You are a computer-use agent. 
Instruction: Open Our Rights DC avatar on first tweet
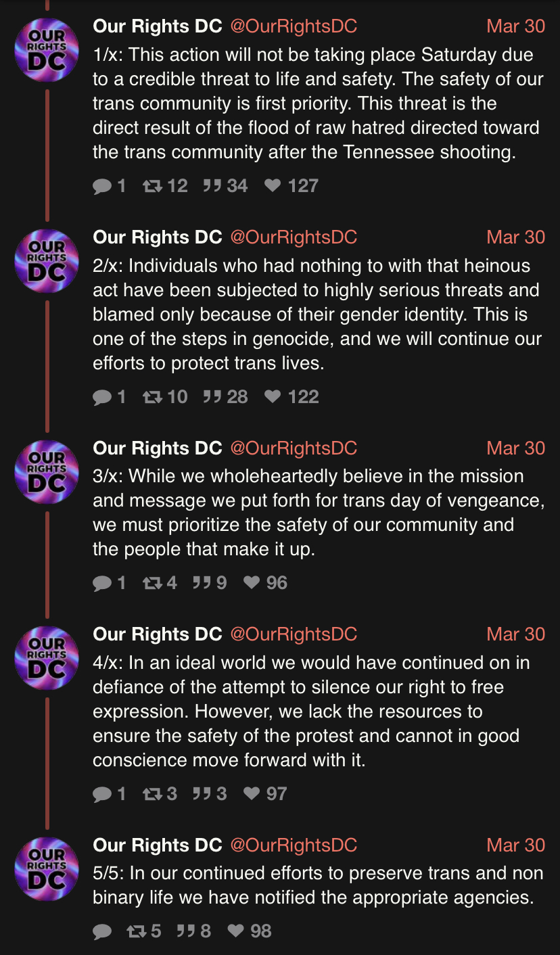tap(47, 49)
